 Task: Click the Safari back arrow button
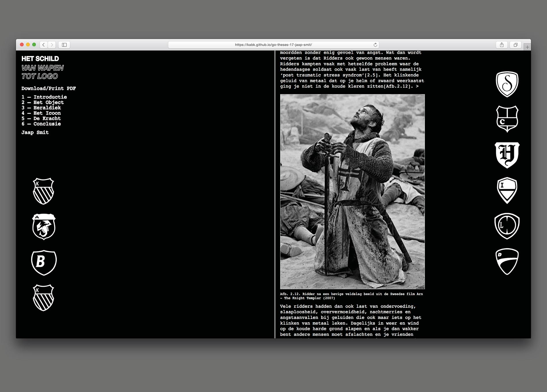click(x=44, y=45)
